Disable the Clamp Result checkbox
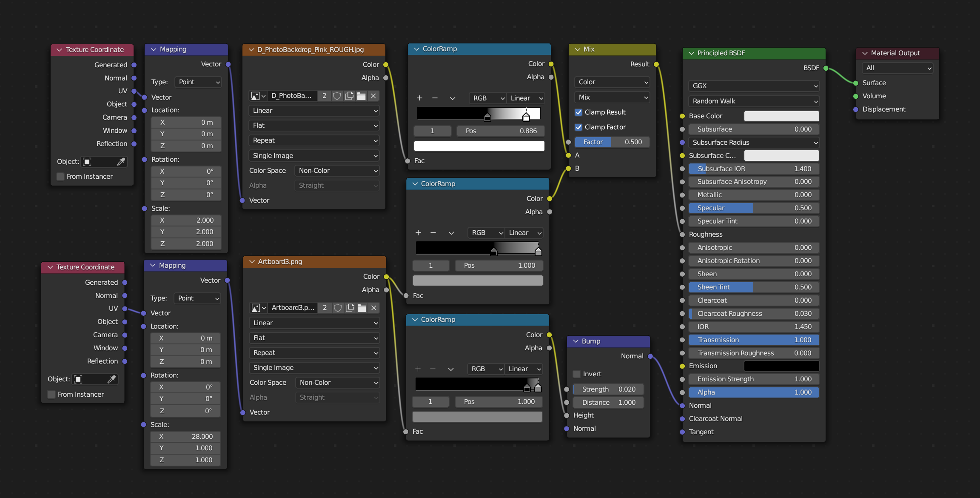This screenshot has height=498, width=980. (x=578, y=112)
